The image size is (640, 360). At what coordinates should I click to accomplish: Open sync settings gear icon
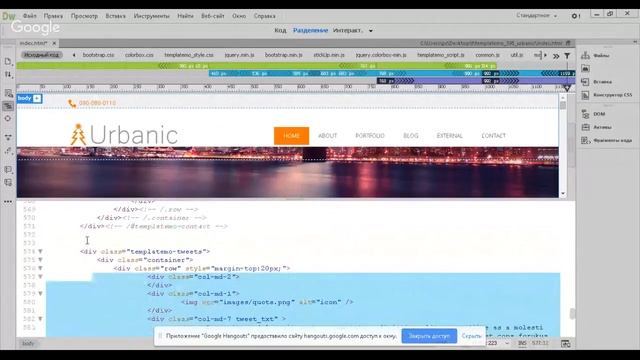pyautogui.click(x=575, y=16)
